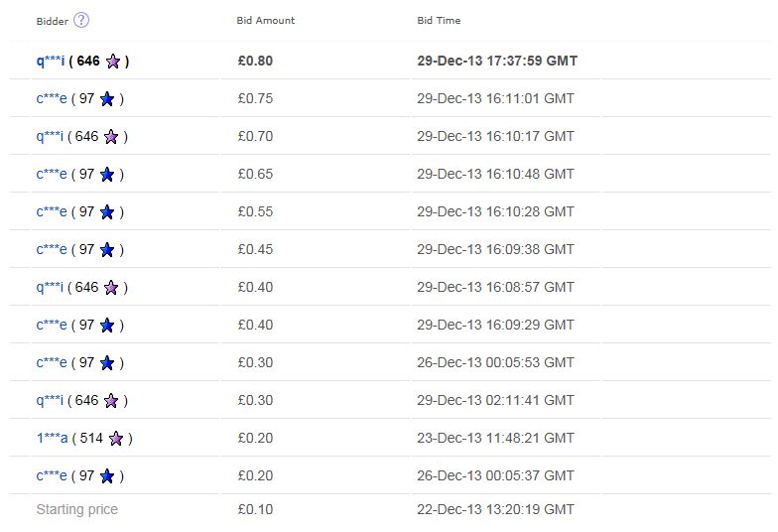Click the Starting price row label

pyautogui.click(x=77, y=510)
